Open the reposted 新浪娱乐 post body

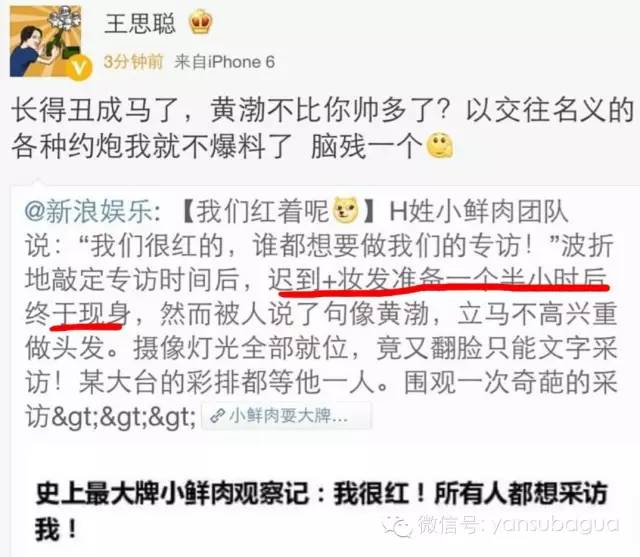click(320, 314)
